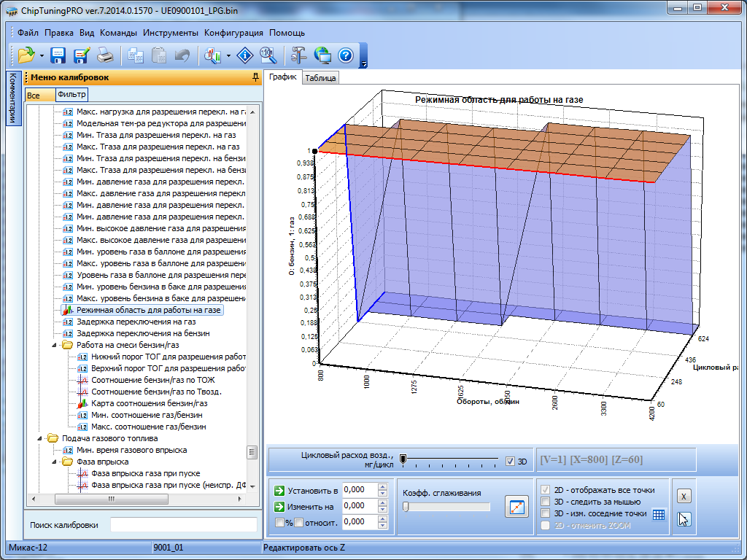
Task: Click the smoothing line graph button
Action: 516,507
